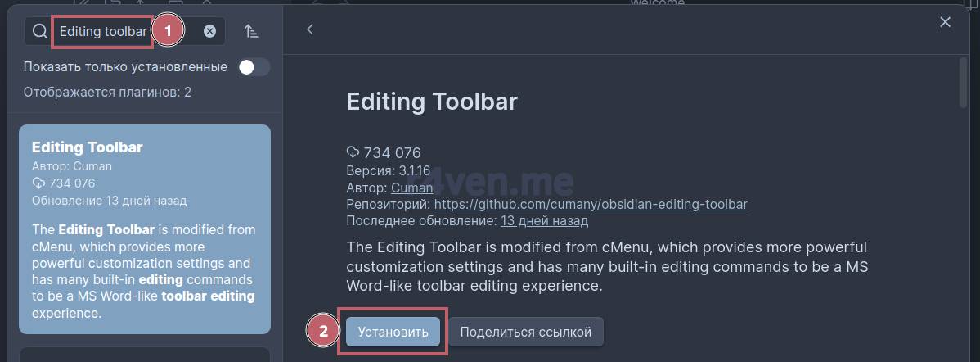Image resolution: width=980 pixels, height=362 pixels.
Task: Click in the 'Editing toolbar' search field
Action: pyautogui.click(x=103, y=32)
